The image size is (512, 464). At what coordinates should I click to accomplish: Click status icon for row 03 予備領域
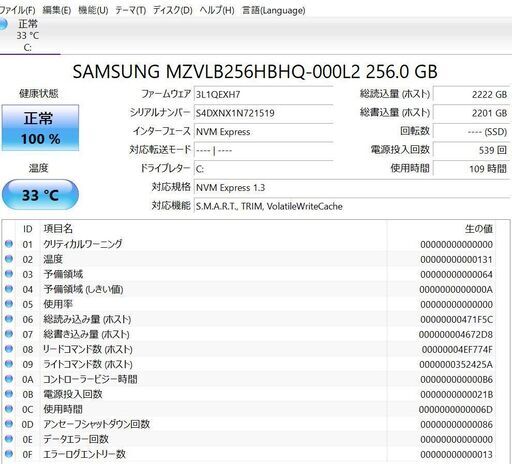[9, 274]
